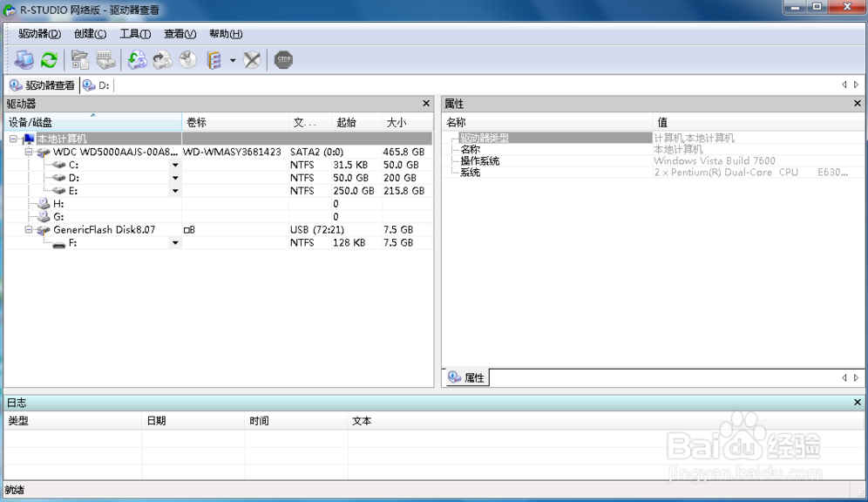
Task: Click the create image toolbar icon
Action: (162, 60)
